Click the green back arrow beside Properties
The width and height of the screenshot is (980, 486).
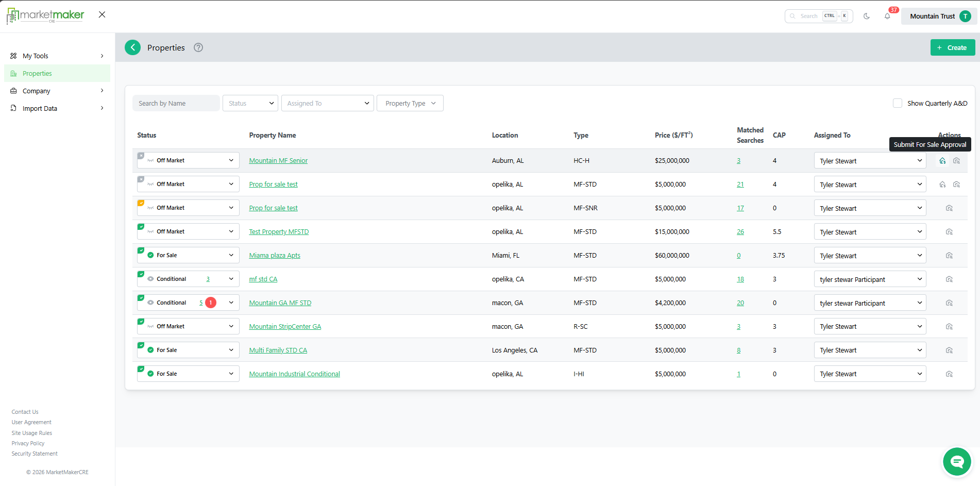[133, 47]
